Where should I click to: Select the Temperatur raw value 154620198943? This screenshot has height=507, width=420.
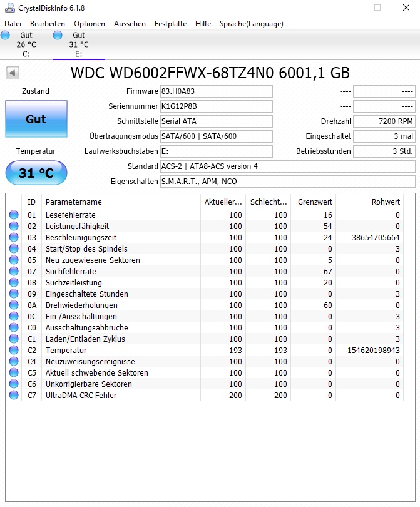tap(374, 350)
